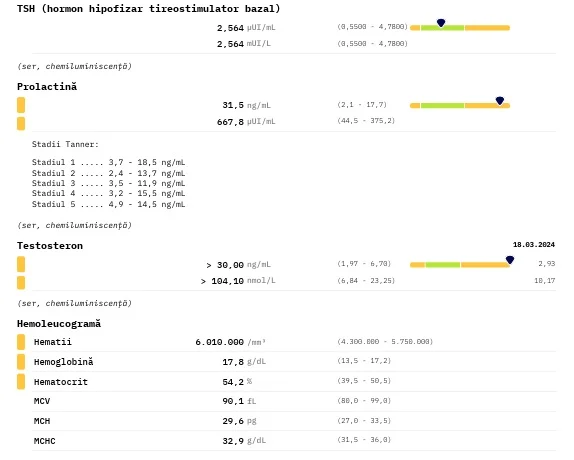Screen dimensions: 574x460
Task: Click orange flag next to Hematocrit
Action: (x=21, y=382)
